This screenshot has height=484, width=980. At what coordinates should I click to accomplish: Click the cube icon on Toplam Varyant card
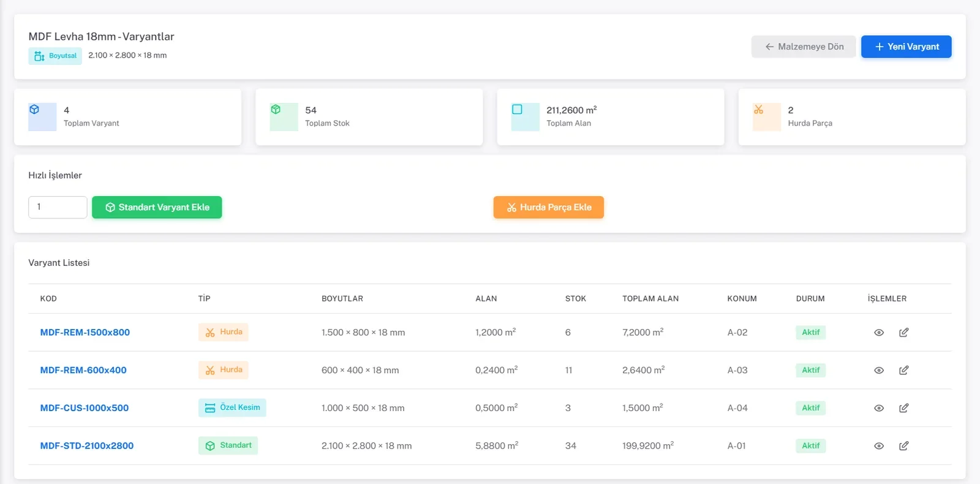coord(34,110)
